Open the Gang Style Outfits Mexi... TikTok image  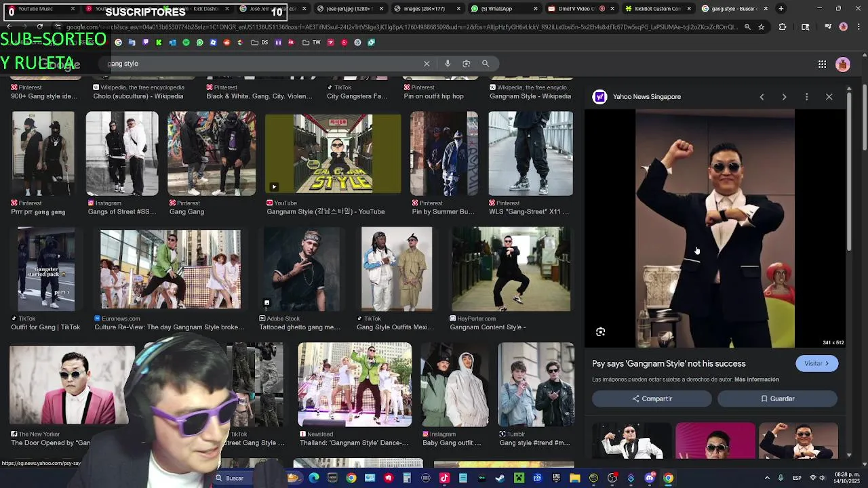click(397, 270)
